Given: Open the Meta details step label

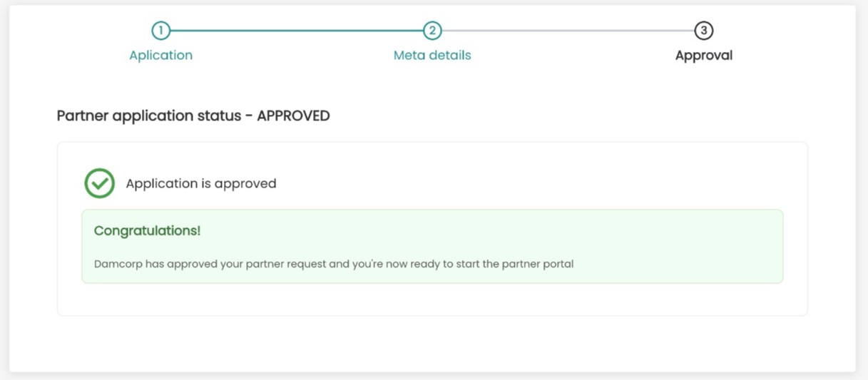Looking at the screenshot, I should click(x=432, y=55).
